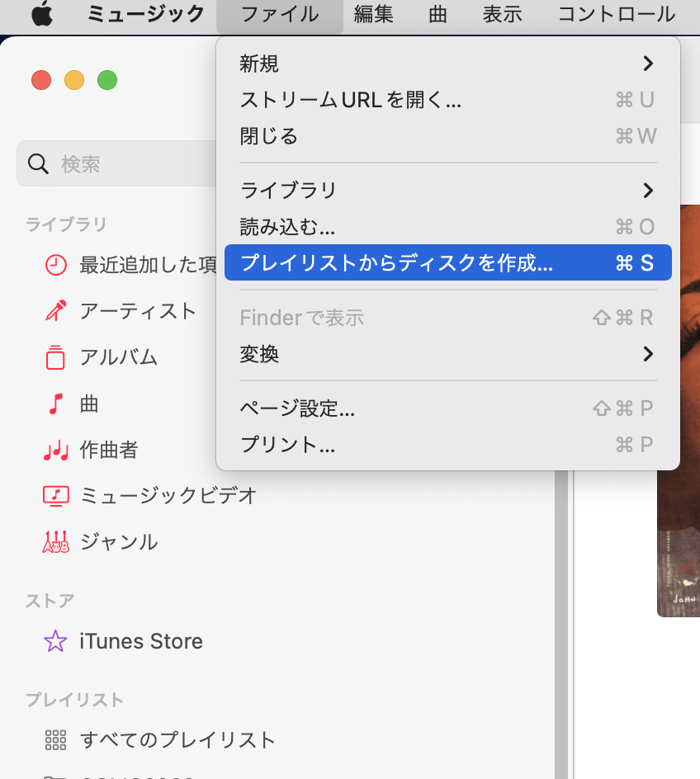700x779 pixels.
Task: Click the アーティスト microphone icon
Action: click(x=55, y=311)
